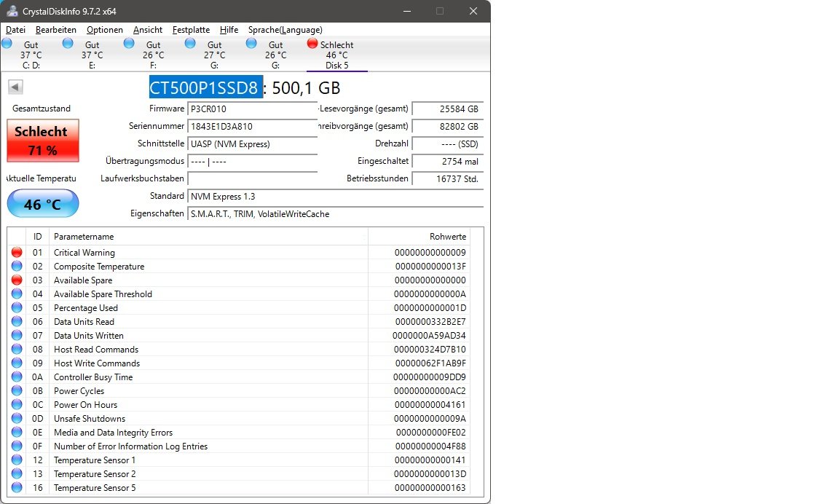Click the Rohwerte column header
839x504 pixels.
[x=419, y=237]
